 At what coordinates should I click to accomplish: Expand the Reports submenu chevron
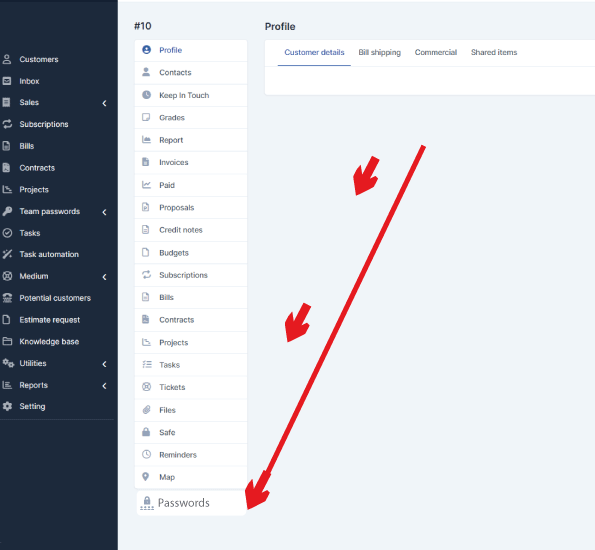point(104,385)
